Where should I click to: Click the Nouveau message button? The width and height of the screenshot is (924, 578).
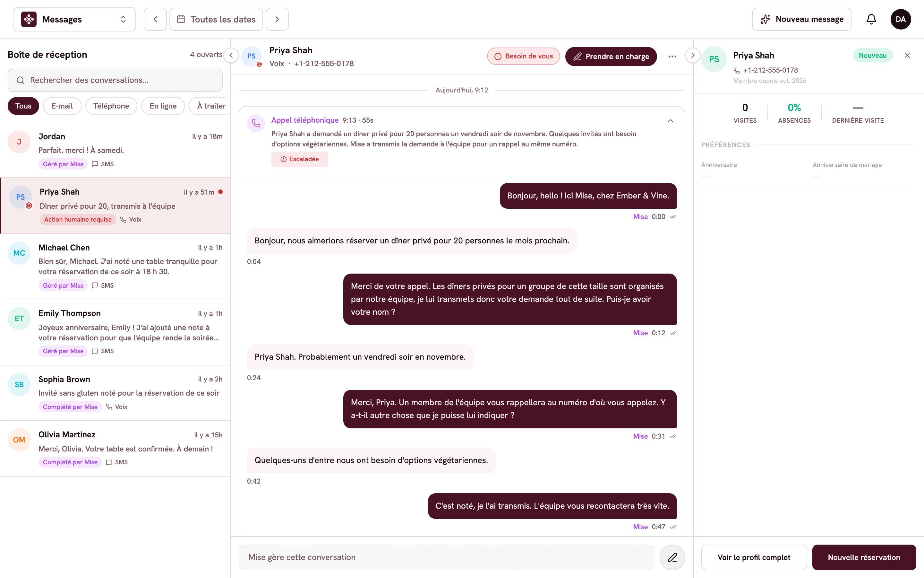click(802, 19)
